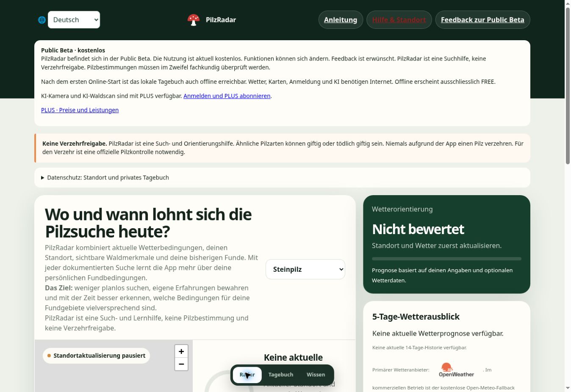571x392 pixels.
Task: Click the weather rating progress bar
Action: pos(446,259)
